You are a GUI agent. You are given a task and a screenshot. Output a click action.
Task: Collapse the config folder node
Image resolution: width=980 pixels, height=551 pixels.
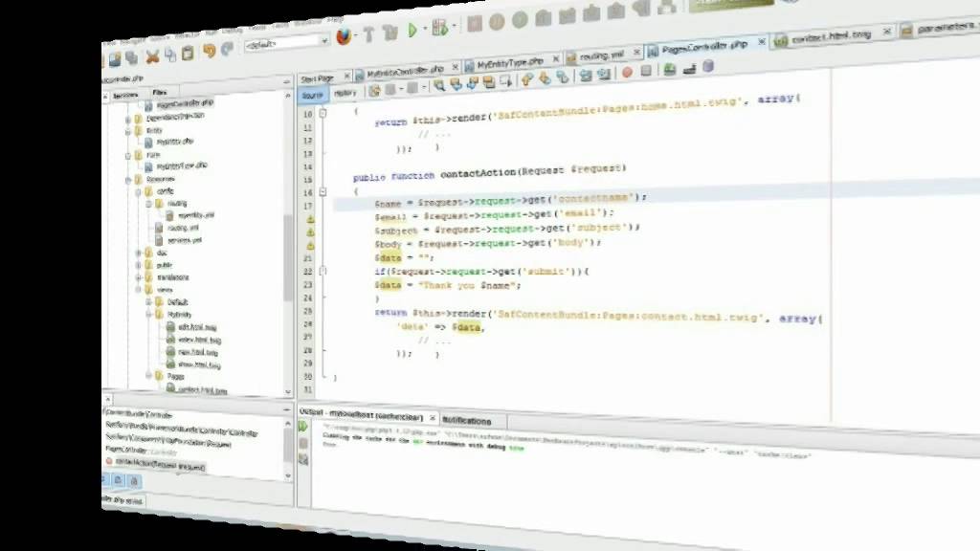(x=138, y=191)
